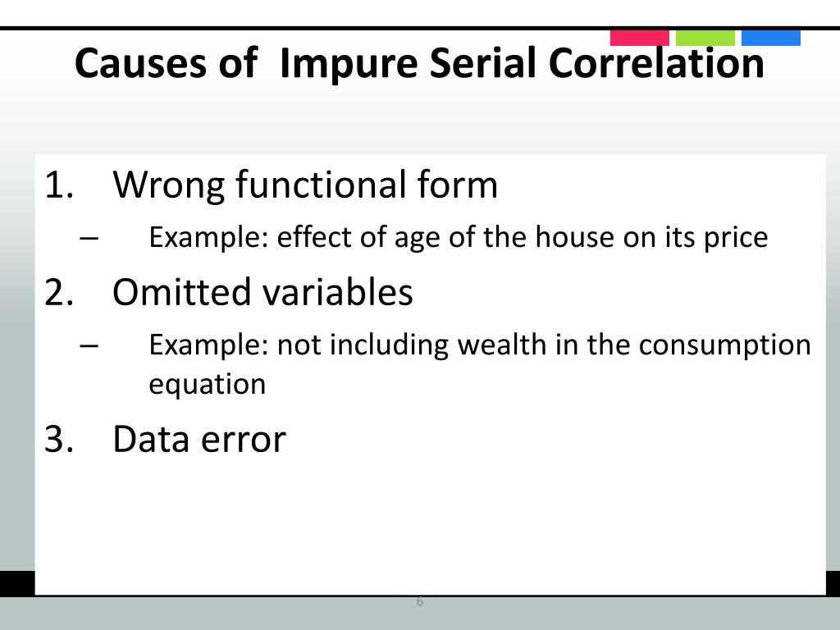
Task: Click the 'Omitted variables' list item
Action: click(x=262, y=293)
